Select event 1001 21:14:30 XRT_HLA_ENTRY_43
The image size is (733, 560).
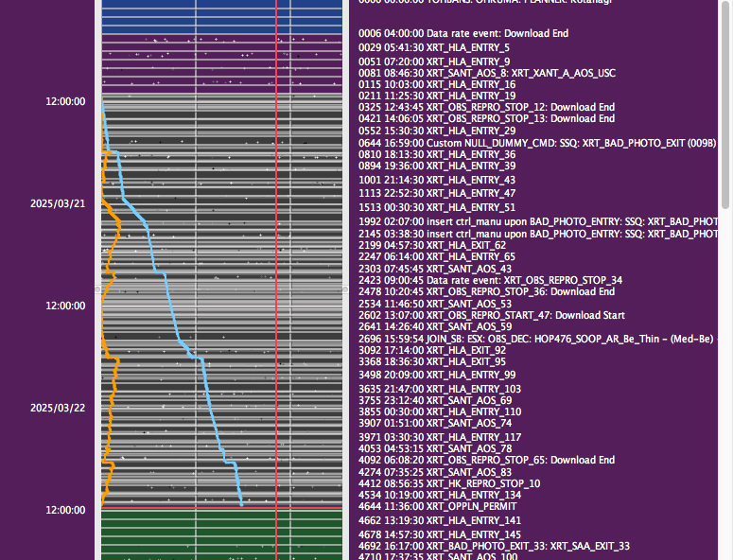click(x=437, y=181)
